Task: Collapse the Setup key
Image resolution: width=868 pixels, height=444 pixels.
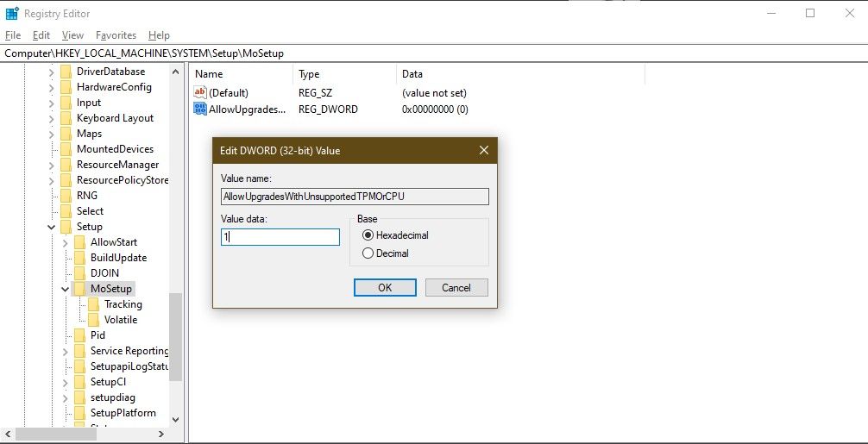Action: [52, 226]
